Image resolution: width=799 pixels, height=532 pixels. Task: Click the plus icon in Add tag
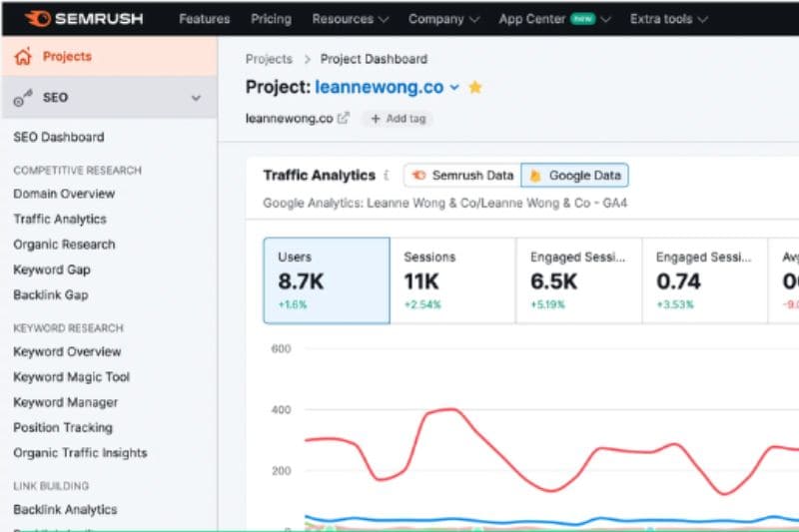pos(376,119)
